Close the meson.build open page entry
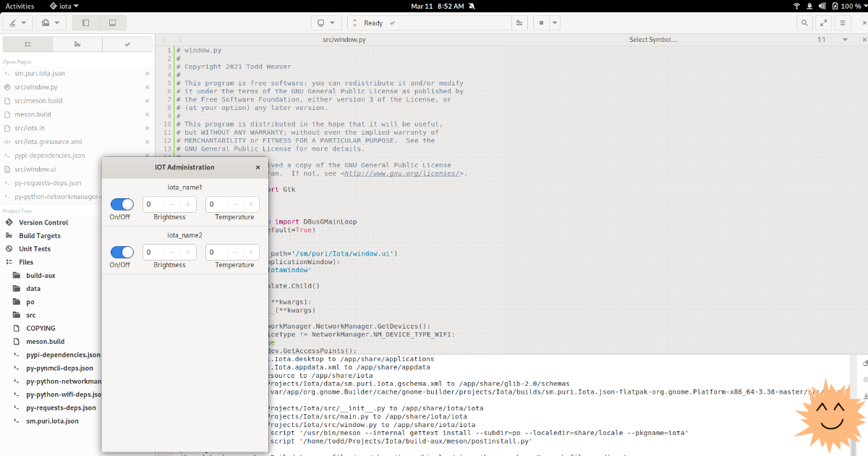The width and height of the screenshot is (868, 456). tap(147, 114)
